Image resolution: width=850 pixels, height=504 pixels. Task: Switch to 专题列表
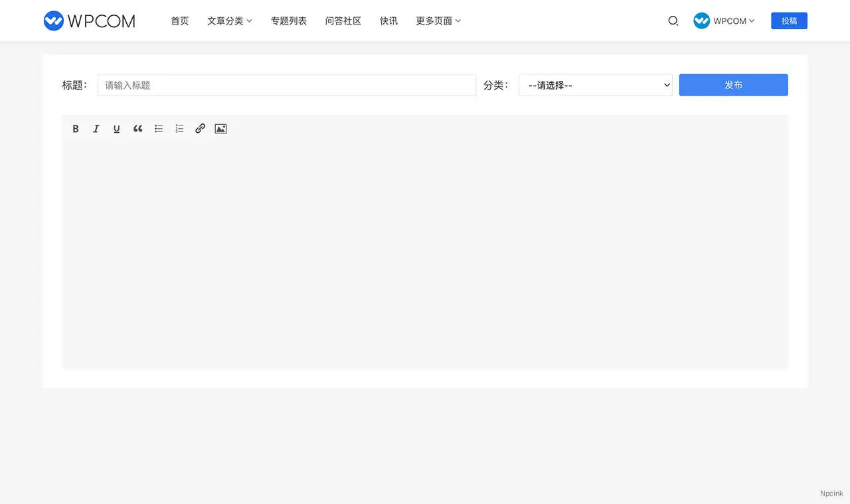[289, 21]
